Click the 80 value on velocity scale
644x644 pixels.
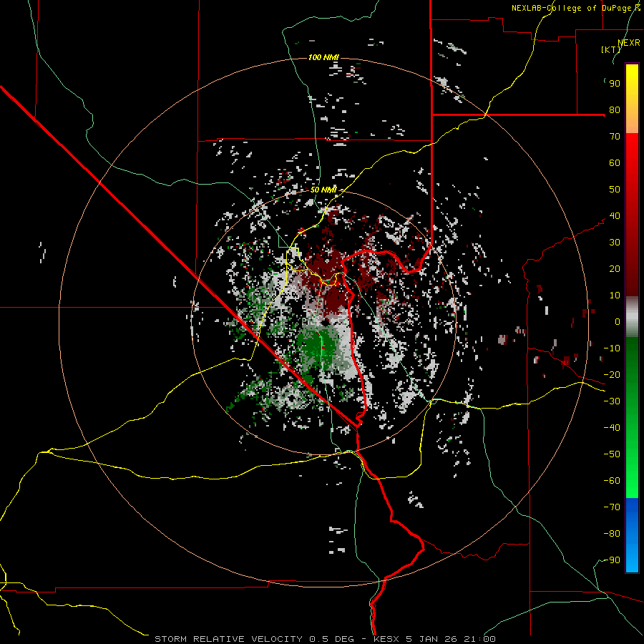(615, 110)
